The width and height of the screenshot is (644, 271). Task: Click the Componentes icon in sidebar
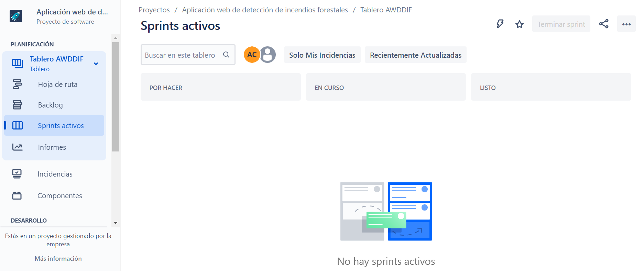point(17,195)
